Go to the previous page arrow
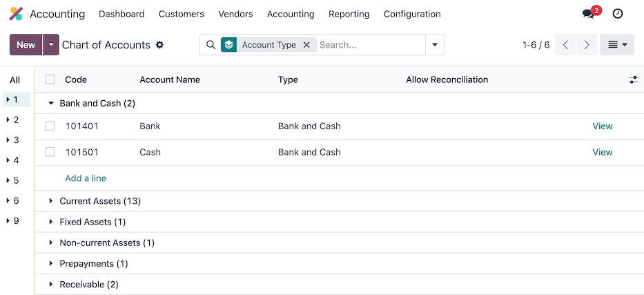 click(x=565, y=45)
